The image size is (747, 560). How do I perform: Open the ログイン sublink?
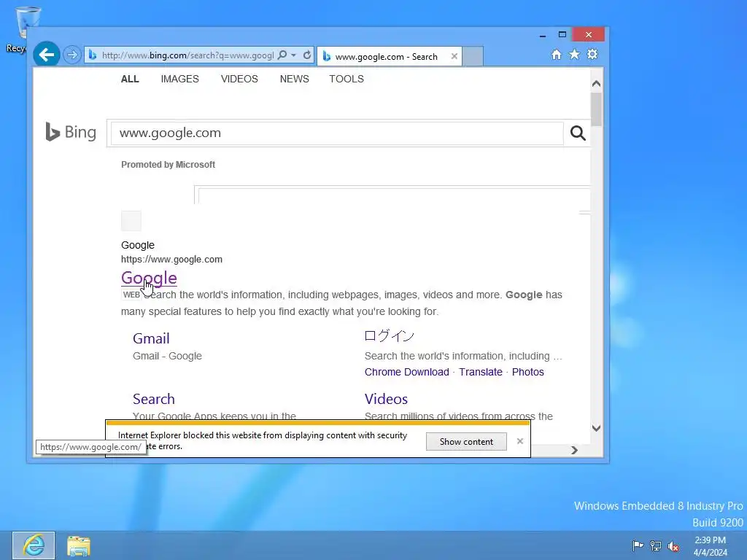click(390, 335)
